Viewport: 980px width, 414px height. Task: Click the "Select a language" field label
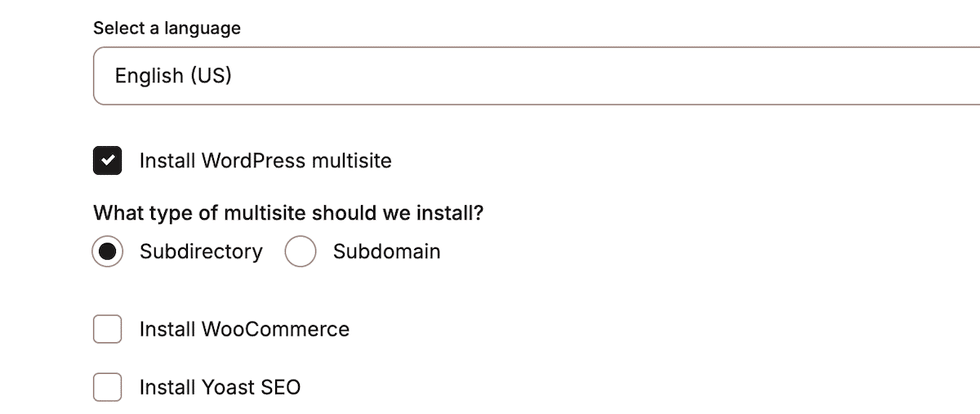167,29
